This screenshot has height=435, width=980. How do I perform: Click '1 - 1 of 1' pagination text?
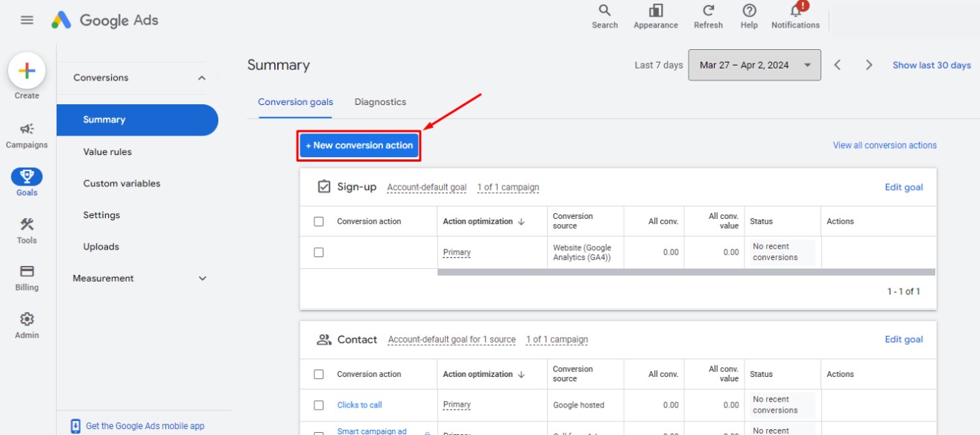click(903, 291)
